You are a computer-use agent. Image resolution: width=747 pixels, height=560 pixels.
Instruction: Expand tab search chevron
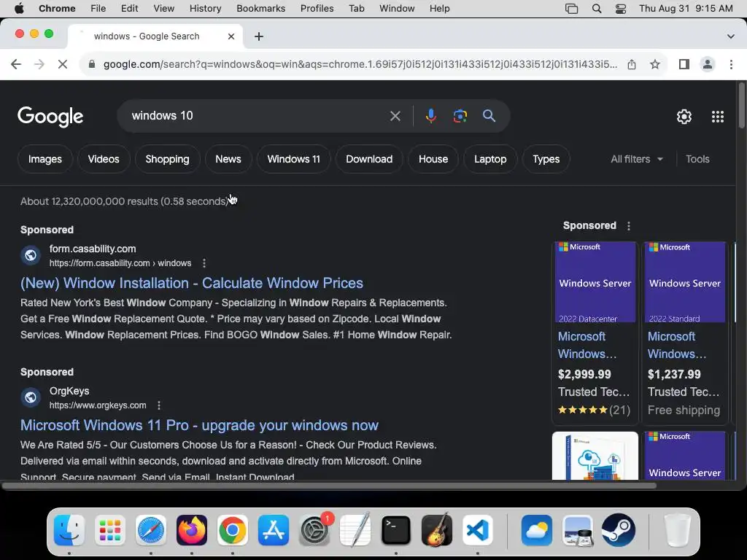coord(730,36)
